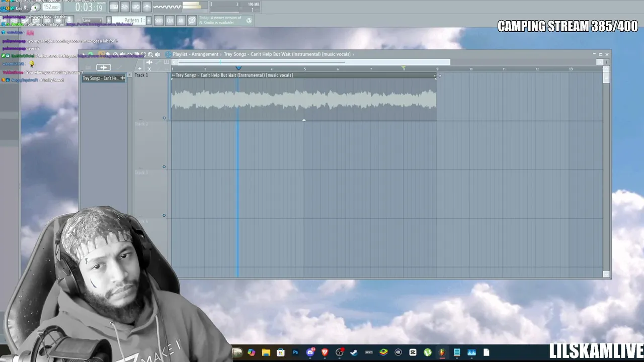Add a new pattern with the plus button
Viewport: 644px width, 362px height.
pyautogui.click(x=149, y=21)
